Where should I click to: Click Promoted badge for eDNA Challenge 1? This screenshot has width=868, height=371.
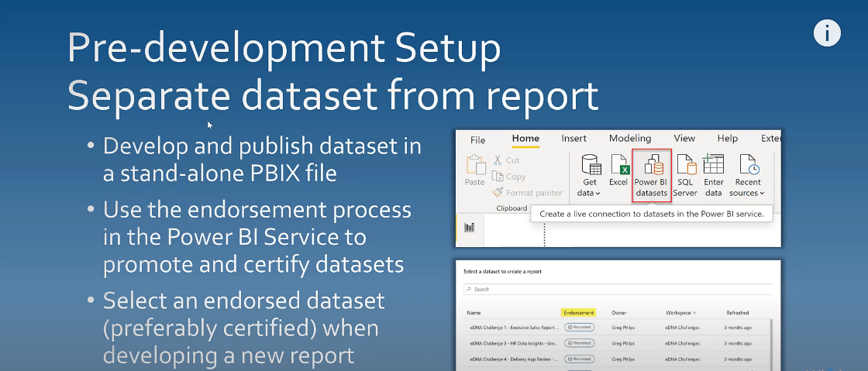tap(579, 328)
